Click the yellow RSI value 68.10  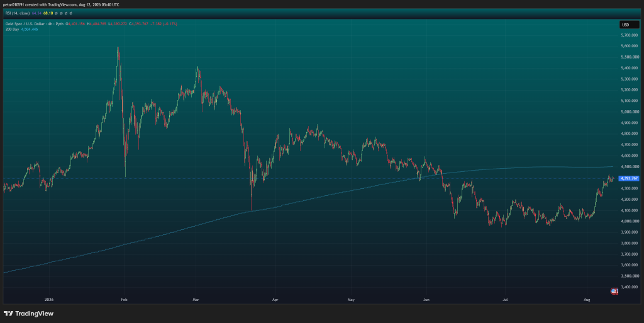[48, 13]
